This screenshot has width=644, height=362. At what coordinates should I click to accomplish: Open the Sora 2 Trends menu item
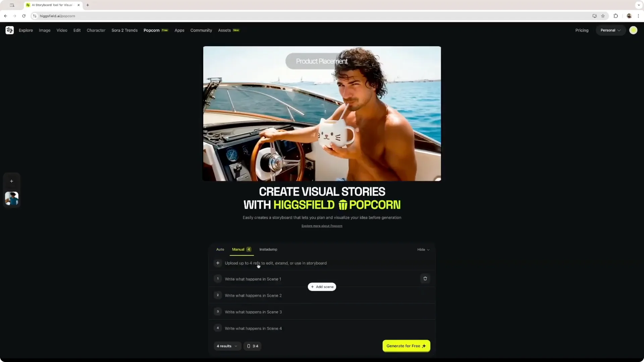(x=124, y=30)
